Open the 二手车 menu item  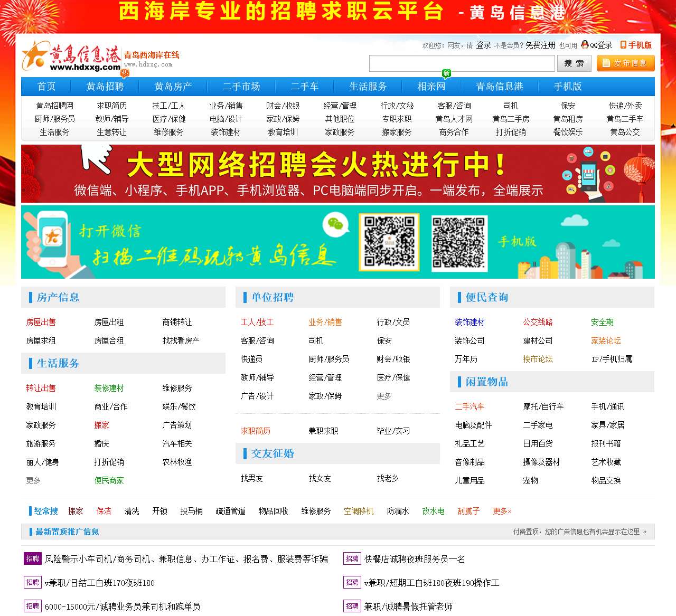[x=304, y=87]
